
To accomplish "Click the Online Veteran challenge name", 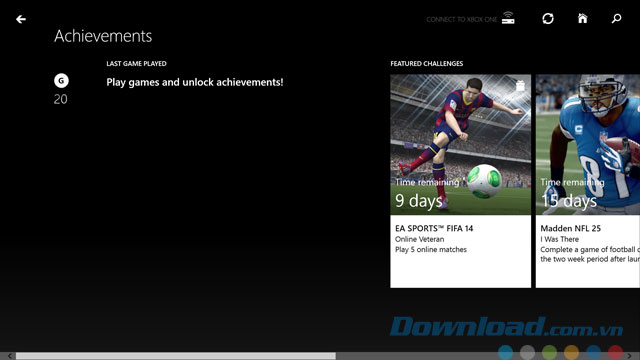I will (x=420, y=239).
